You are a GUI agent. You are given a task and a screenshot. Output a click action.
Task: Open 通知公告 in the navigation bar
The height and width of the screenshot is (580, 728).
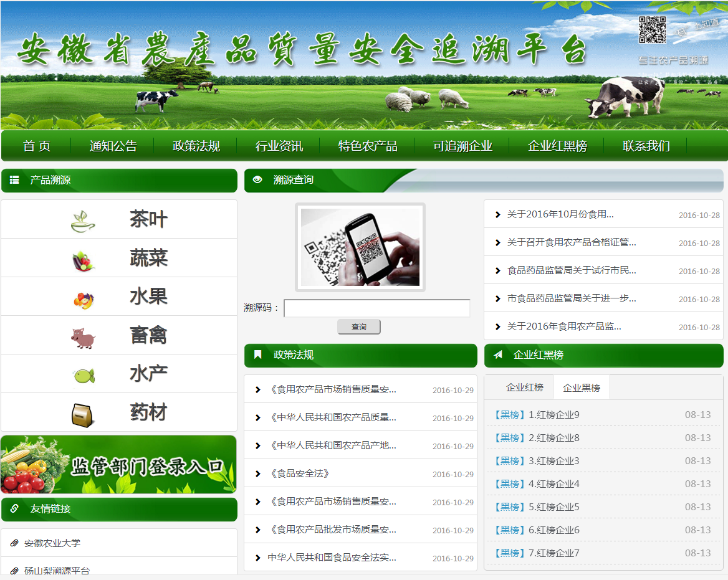click(x=113, y=146)
